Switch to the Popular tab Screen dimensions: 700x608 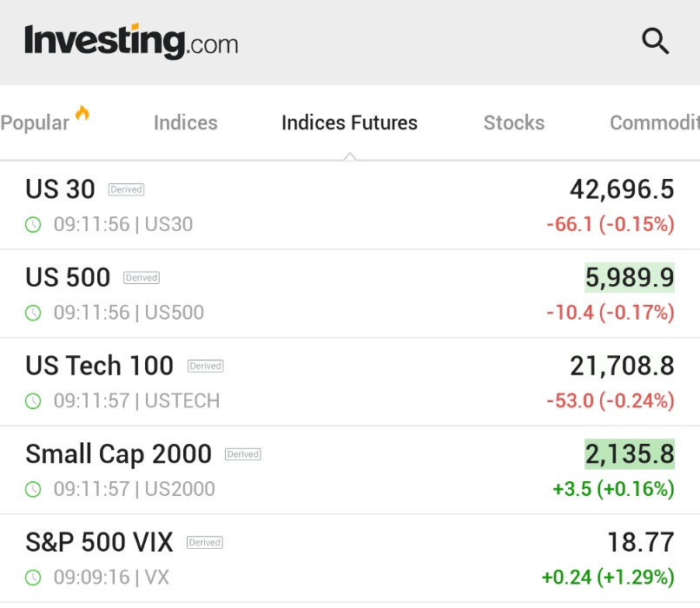point(35,122)
